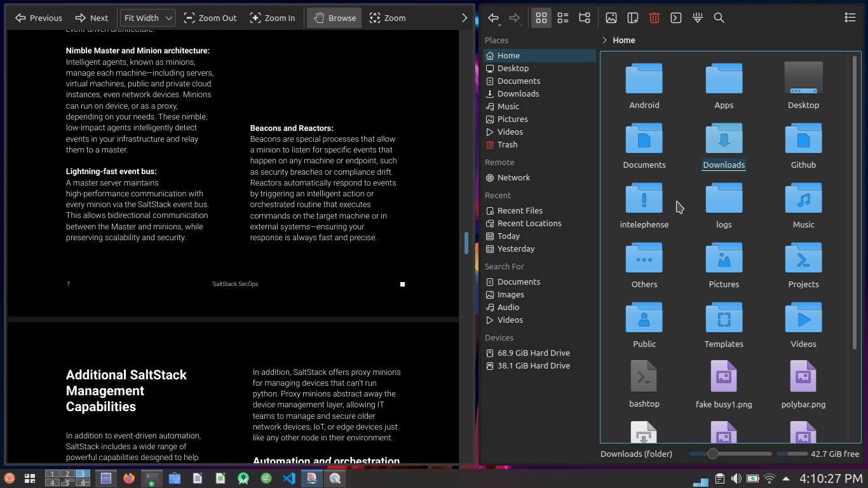This screenshot has height=488, width=868.
Task: Select the Github folder icon
Action: click(x=803, y=138)
